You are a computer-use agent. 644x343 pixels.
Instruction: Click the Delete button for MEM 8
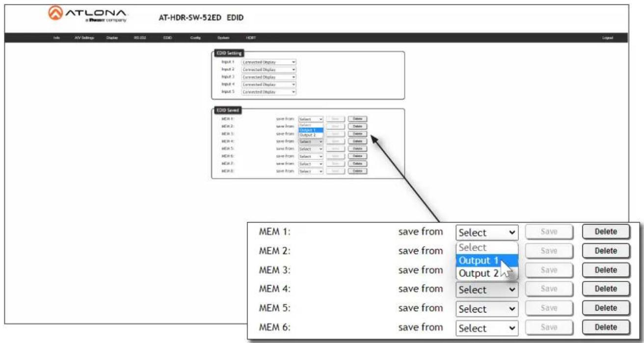(x=357, y=171)
